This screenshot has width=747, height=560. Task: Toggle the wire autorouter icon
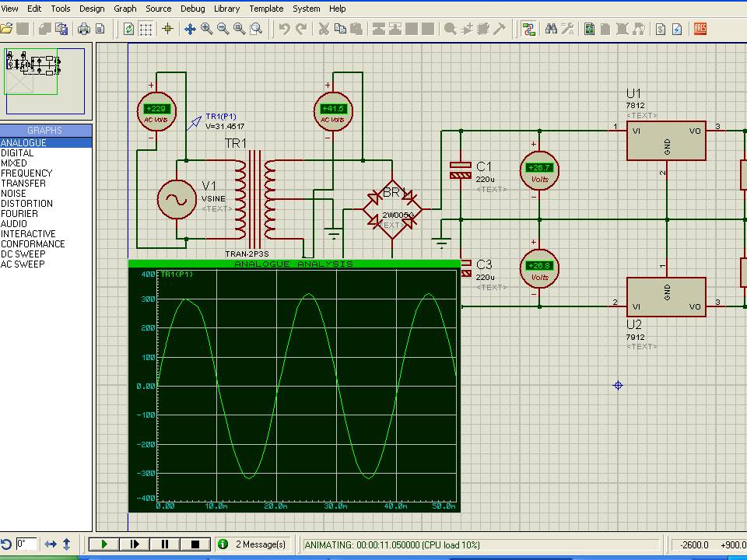(x=529, y=29)
